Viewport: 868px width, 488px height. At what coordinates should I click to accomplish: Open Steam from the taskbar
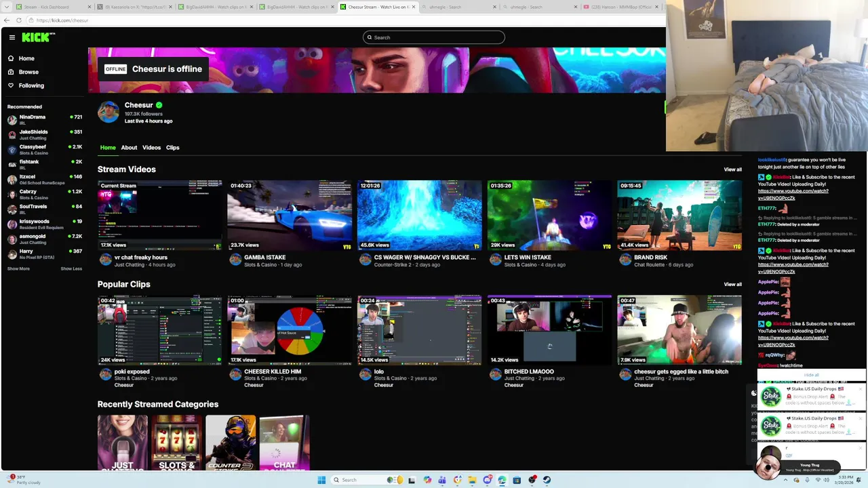pyautogui.click(x=547, y=480)
